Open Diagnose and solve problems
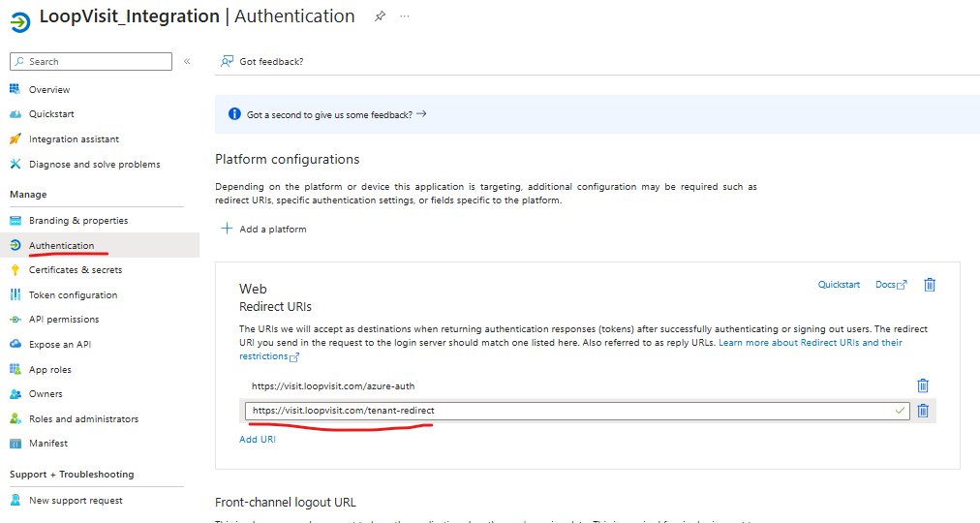Screen dimensions: 980x523 click(x=94, y=164)
